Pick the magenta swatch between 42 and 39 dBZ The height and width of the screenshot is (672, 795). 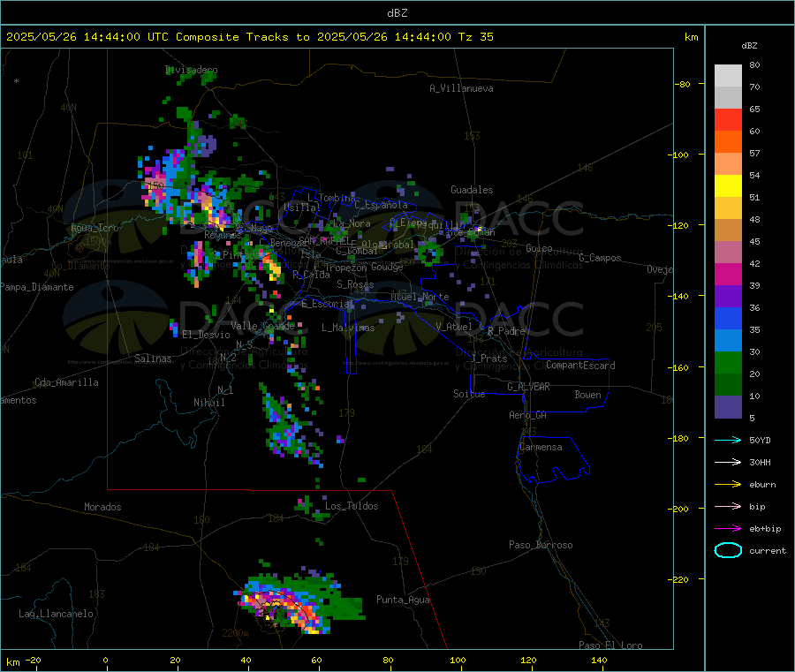point(728,274)
